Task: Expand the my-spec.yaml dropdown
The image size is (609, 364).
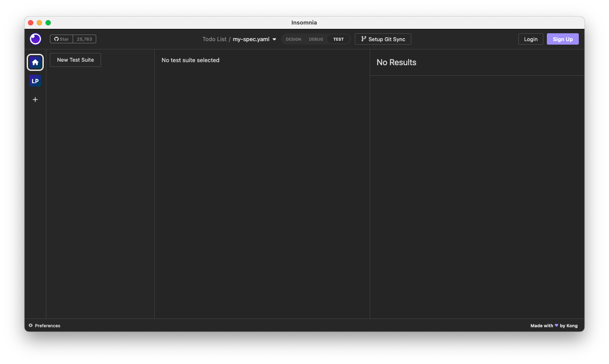Action: pos(255,39)
